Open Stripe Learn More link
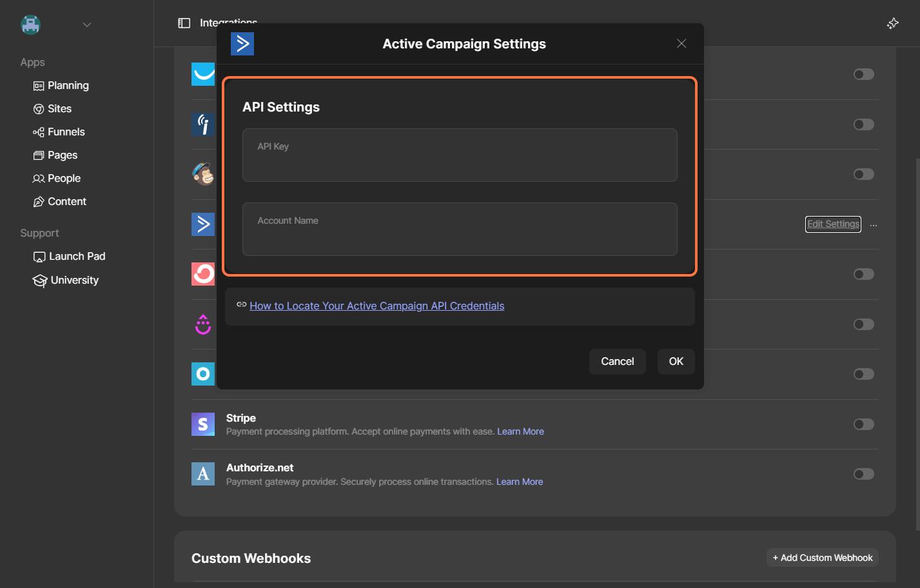 520,431
